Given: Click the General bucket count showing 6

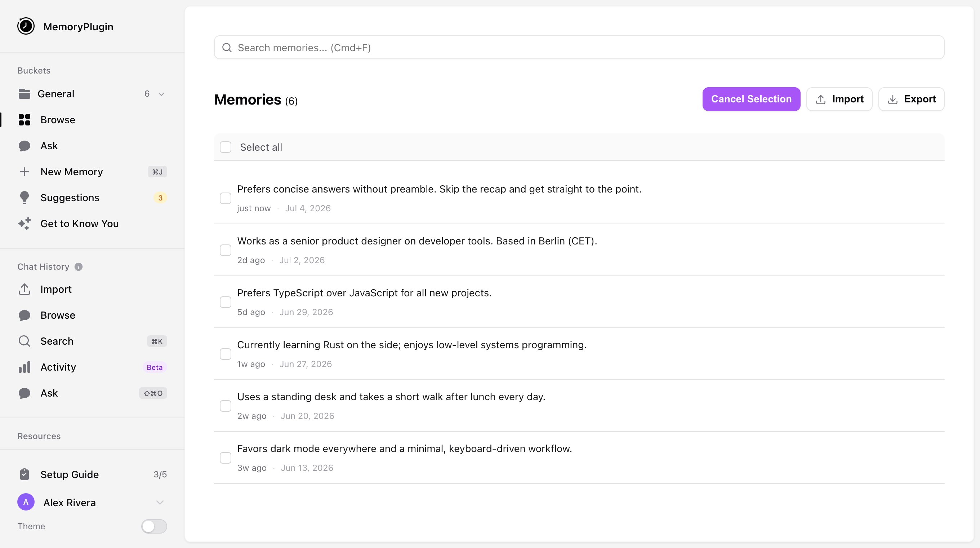Looking at the screenshot, I should pos(147,94).
